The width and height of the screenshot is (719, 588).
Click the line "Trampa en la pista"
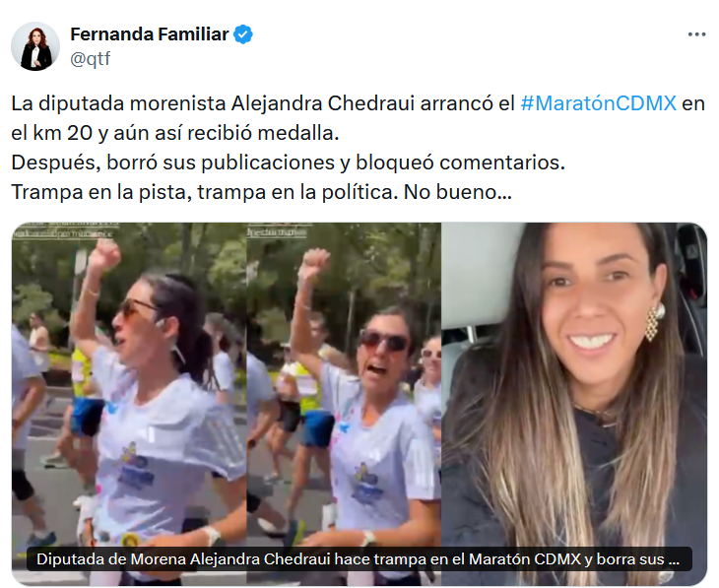coord(261,192)
